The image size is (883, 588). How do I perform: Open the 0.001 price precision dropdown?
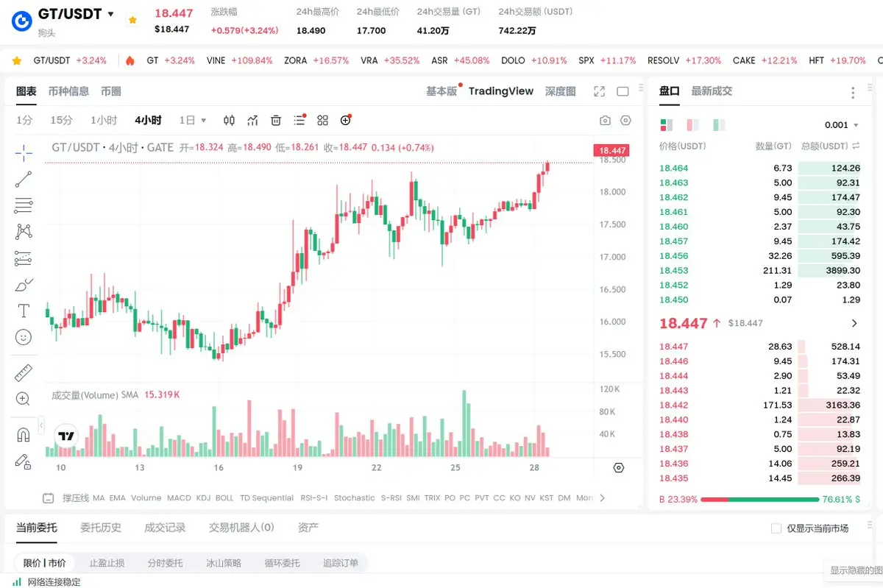(x=842, y=125)
